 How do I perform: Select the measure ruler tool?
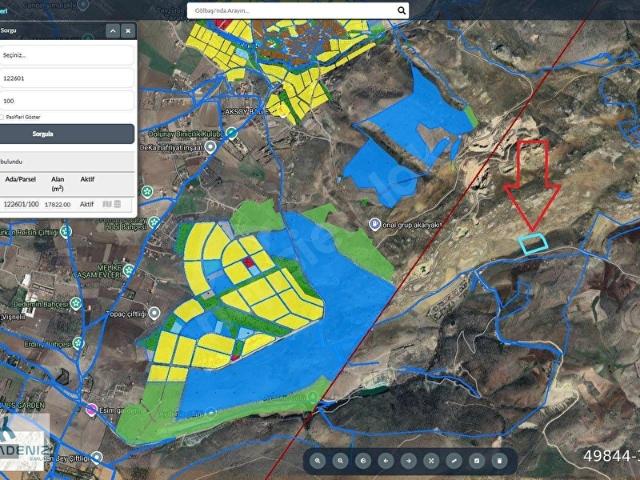click(x=454, y=461)
